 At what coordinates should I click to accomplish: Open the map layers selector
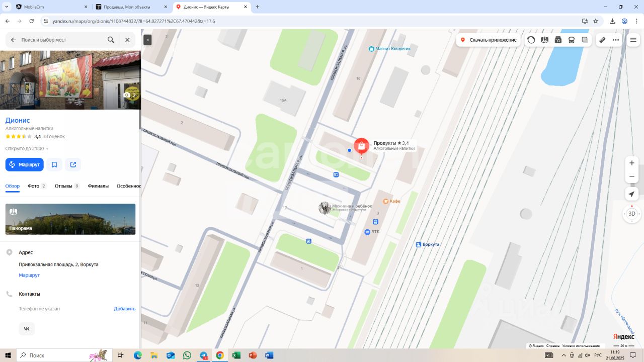[x=585, y=40]
